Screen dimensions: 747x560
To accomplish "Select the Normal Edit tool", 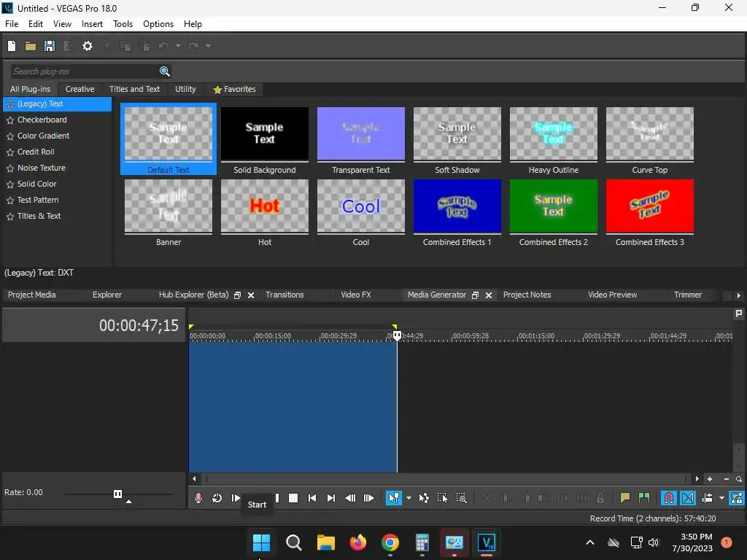I will [393, 498].
